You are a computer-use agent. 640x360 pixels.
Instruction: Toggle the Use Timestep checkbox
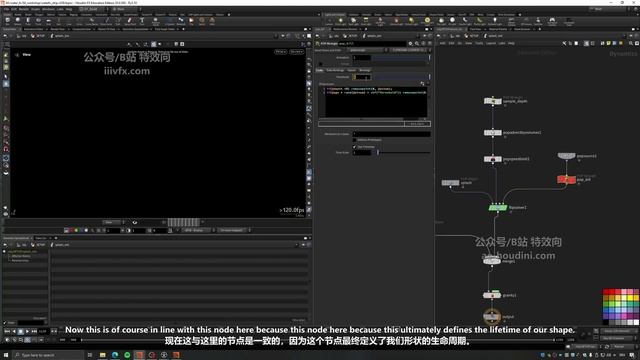354,147
